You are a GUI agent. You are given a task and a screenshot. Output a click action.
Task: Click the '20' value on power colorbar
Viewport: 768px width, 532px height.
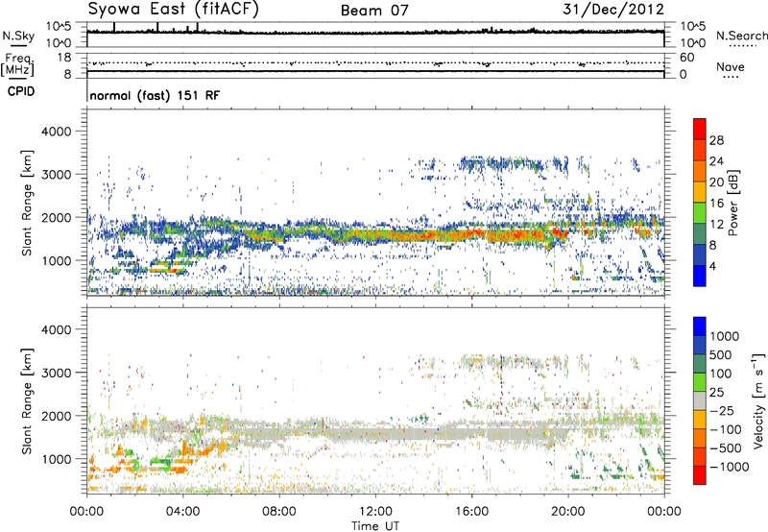[x=716, y=182]
